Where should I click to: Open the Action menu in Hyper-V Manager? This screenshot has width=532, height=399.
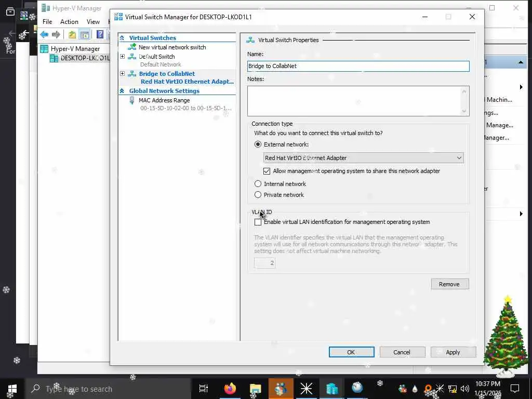(69, 22)
